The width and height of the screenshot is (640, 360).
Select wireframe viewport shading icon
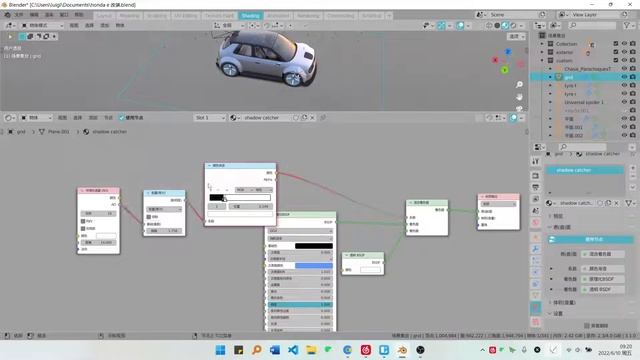click(489, 25)
